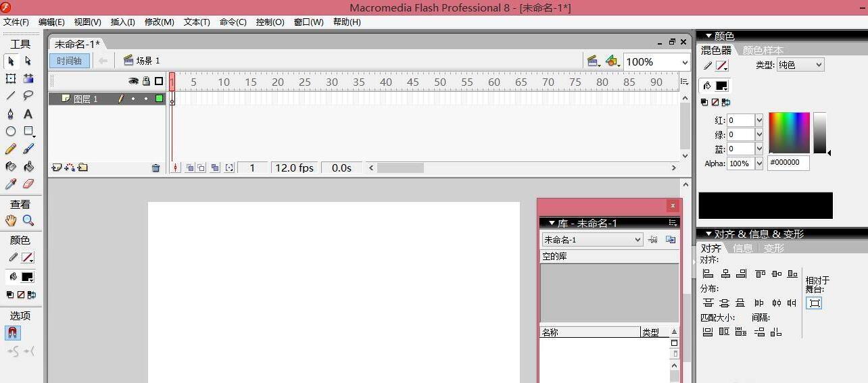
Task: Delete layer with trash icon
Action: tap(156, 168)
